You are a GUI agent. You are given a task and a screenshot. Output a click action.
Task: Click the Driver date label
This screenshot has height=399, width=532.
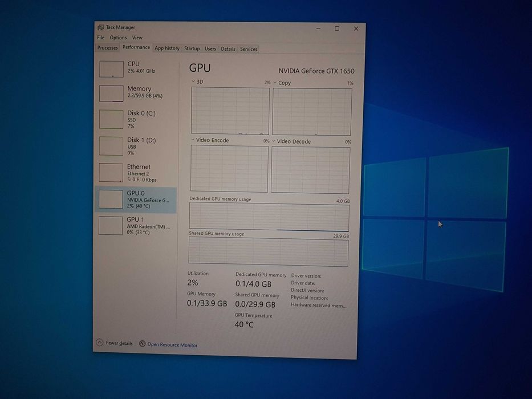coord(303,283)
